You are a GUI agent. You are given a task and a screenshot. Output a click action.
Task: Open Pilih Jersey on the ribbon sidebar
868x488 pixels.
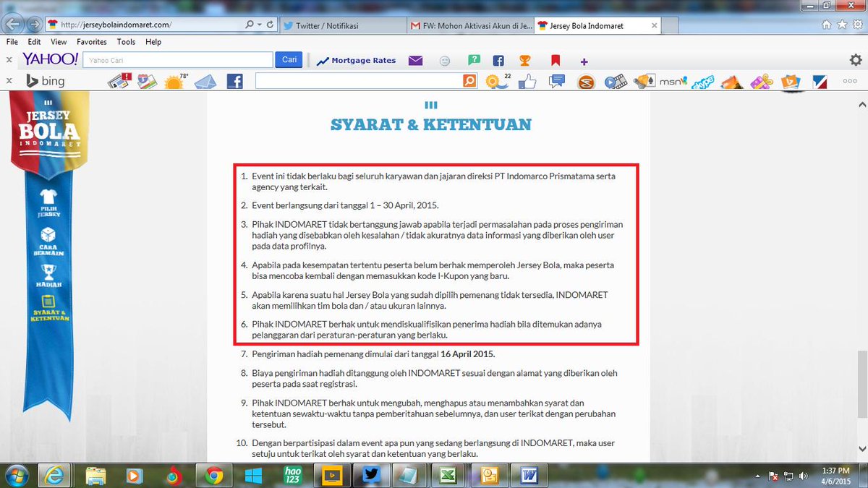49,203
